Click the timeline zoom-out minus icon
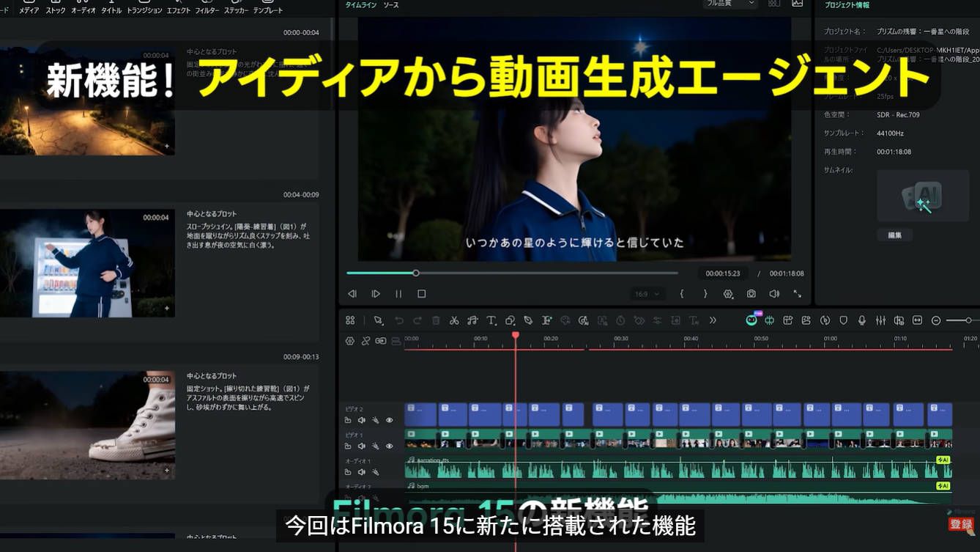 [x=935, y=320]
